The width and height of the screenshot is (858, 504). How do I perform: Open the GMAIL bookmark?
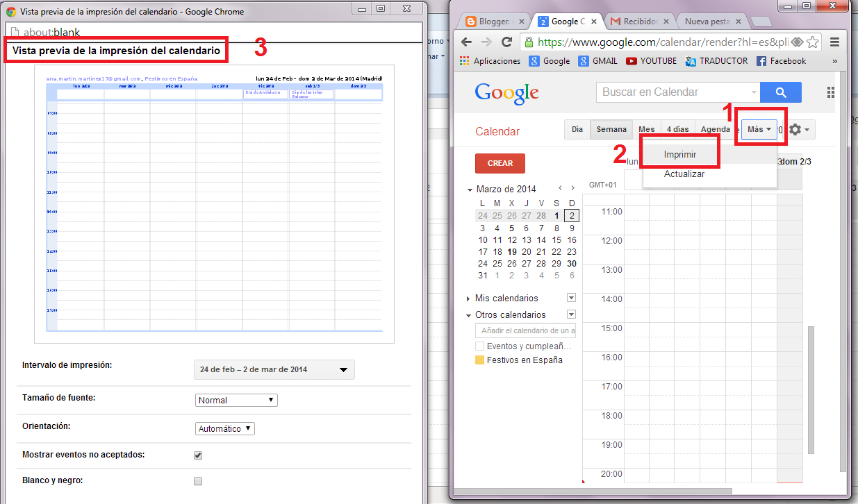pos(597,61)
